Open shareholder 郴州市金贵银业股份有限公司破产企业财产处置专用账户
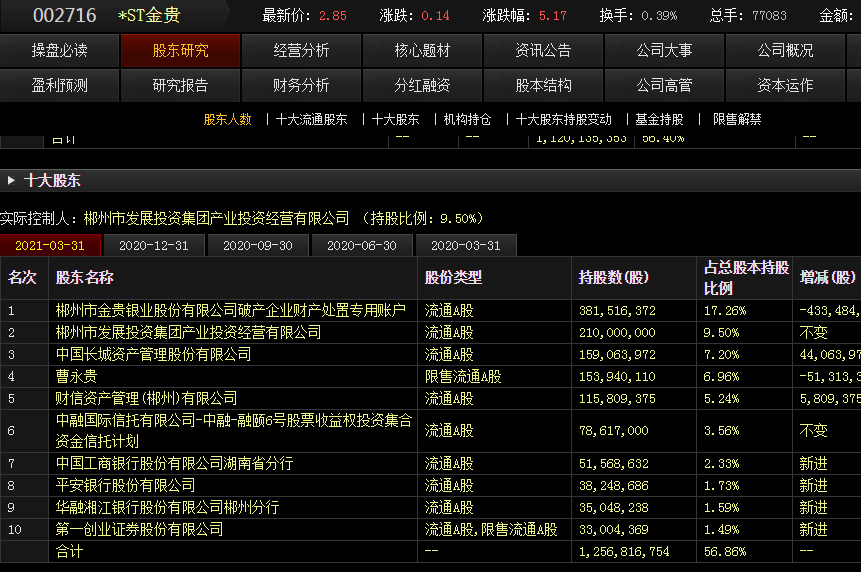861x572 pixels. tap(231, 311)
